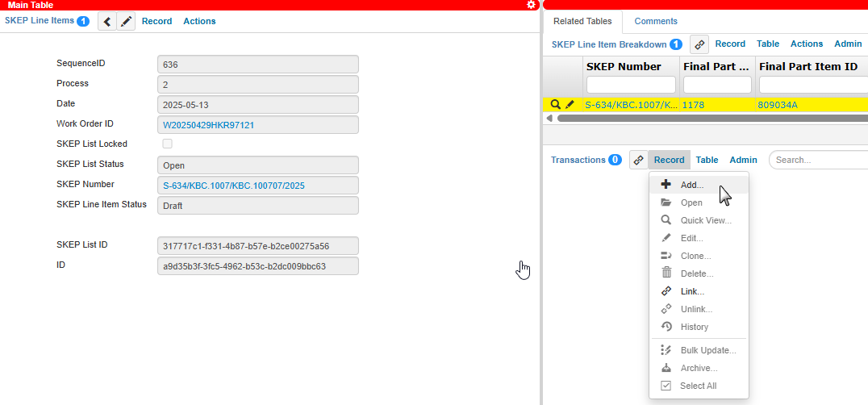This screenshot has height=405, width=868.
Task: Open the 1178 Final Part link
Action: pos(694,105)
